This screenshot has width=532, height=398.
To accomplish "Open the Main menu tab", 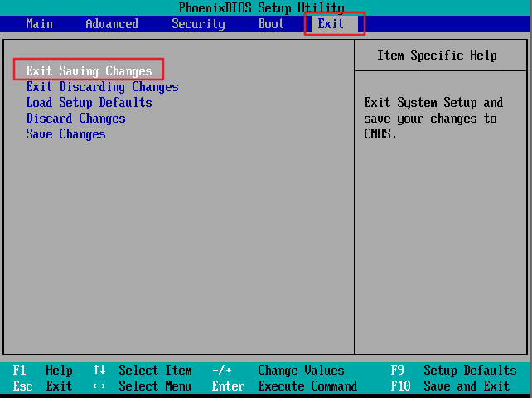I will [x=39, y=24].
